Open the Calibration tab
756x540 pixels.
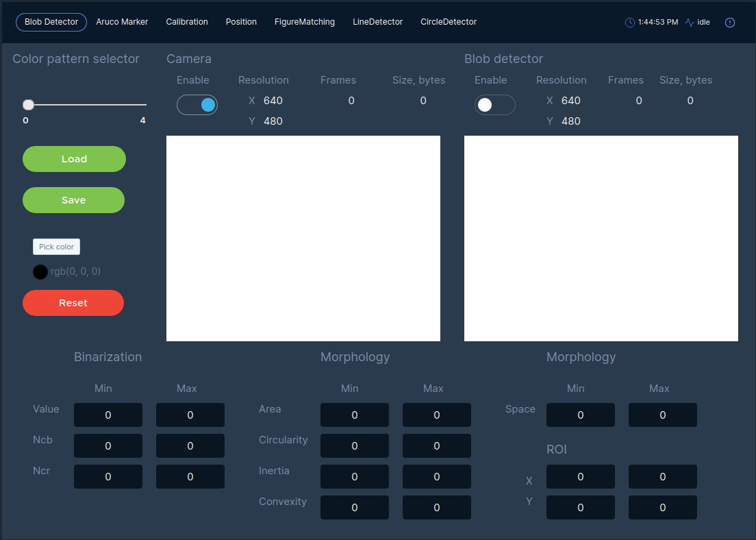coord(187,22)
